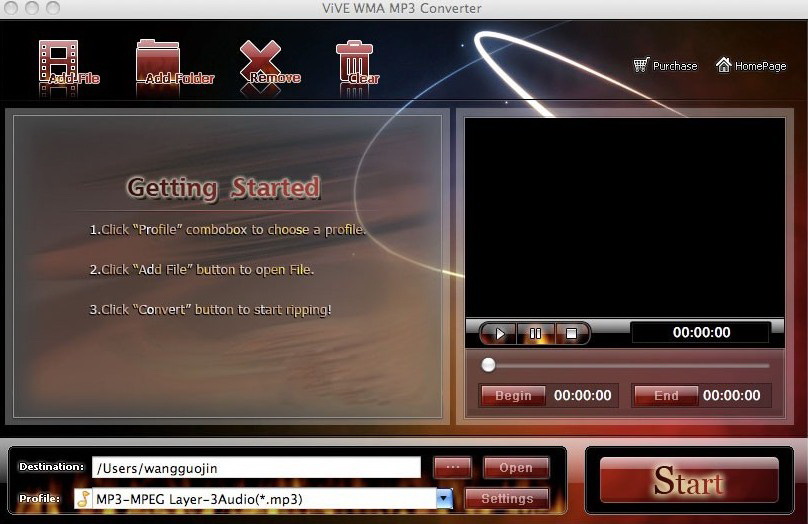The height and width of the screenshot is (524, 808).
Task: Click the step 3 Convert instruction
Action: coord(210,310)
